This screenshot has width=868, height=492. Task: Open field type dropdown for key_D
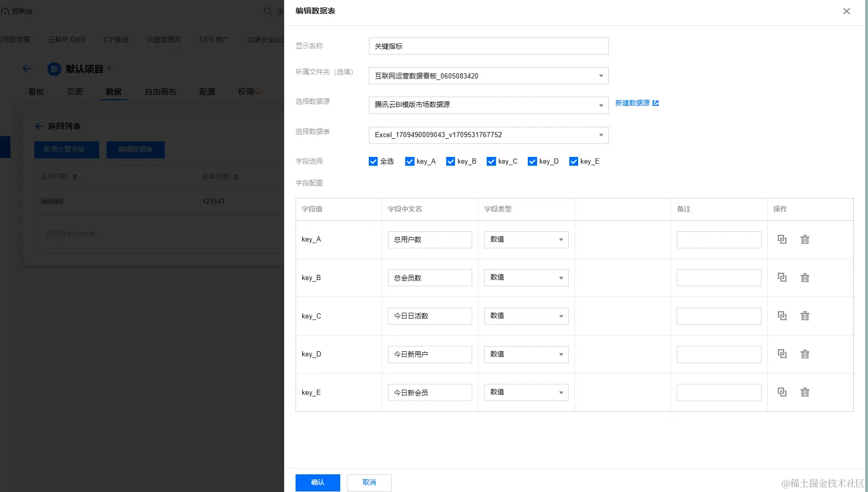pos(526,354)
